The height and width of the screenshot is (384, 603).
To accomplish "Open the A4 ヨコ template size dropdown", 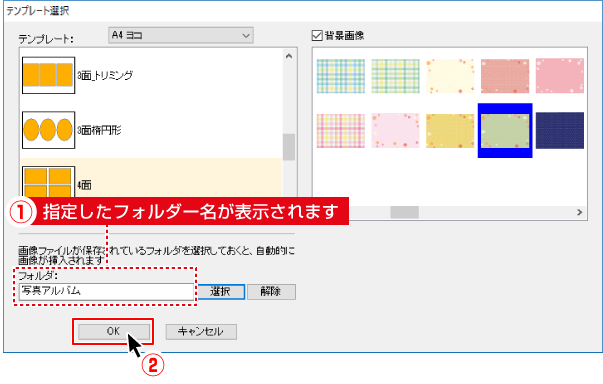I will [181, 35].
